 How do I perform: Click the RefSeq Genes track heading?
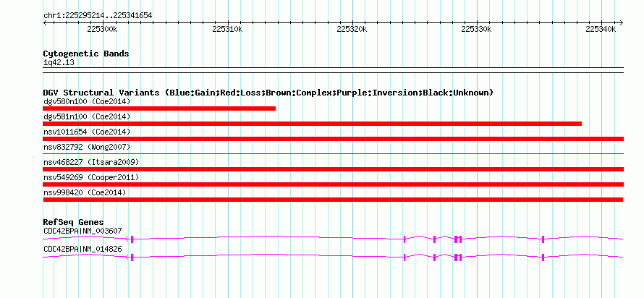click(x=74, y=222)
